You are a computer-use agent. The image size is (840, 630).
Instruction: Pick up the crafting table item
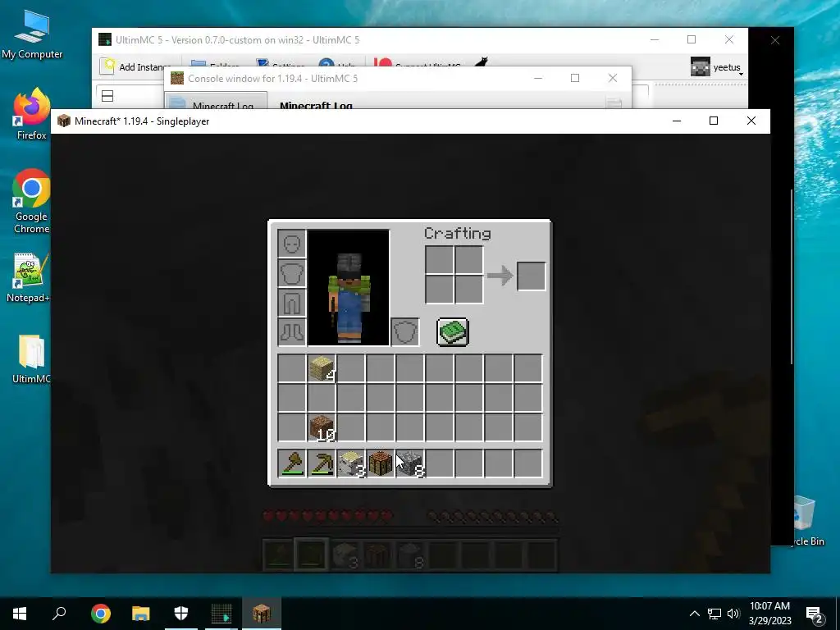[381, 463]
